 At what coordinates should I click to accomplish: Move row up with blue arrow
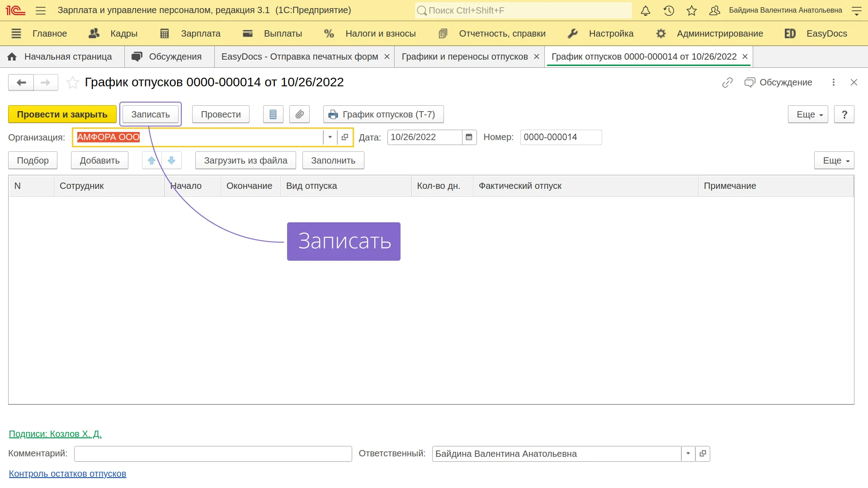[151, 160]
